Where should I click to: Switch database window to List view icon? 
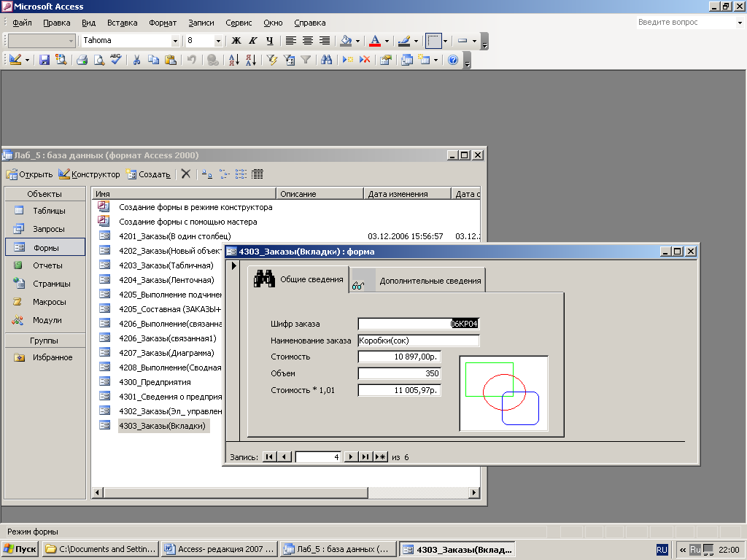tap(241, 174)
